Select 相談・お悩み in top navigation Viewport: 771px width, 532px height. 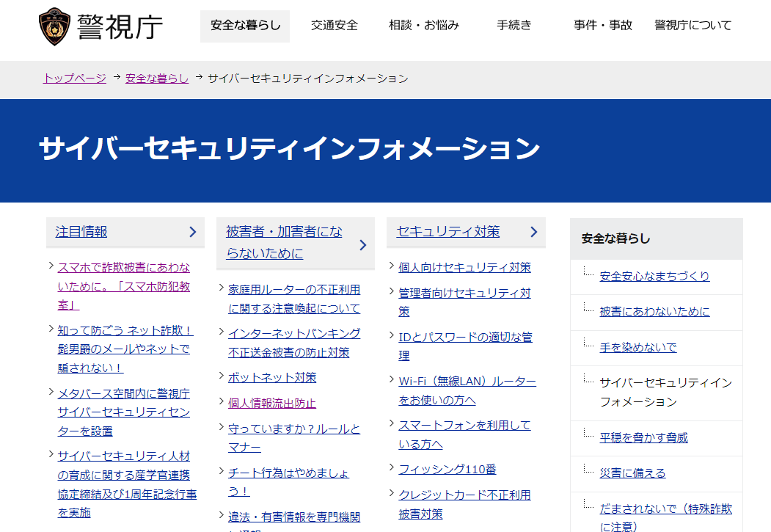click(424, 26)
